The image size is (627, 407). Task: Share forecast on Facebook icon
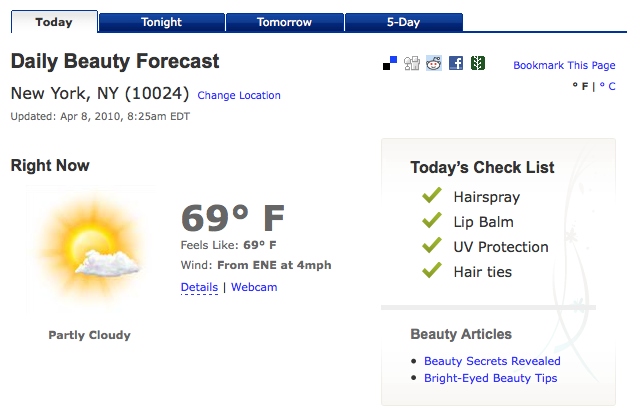point(456,64)
